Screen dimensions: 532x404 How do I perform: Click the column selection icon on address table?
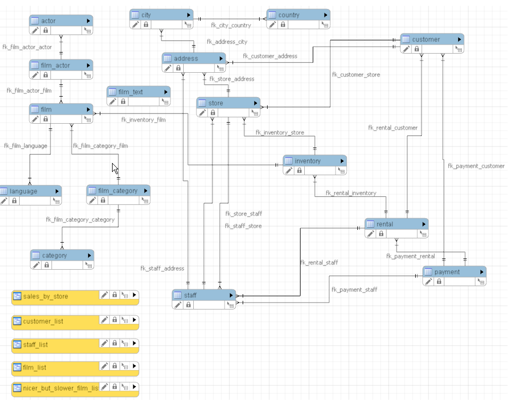click(219, 67)
